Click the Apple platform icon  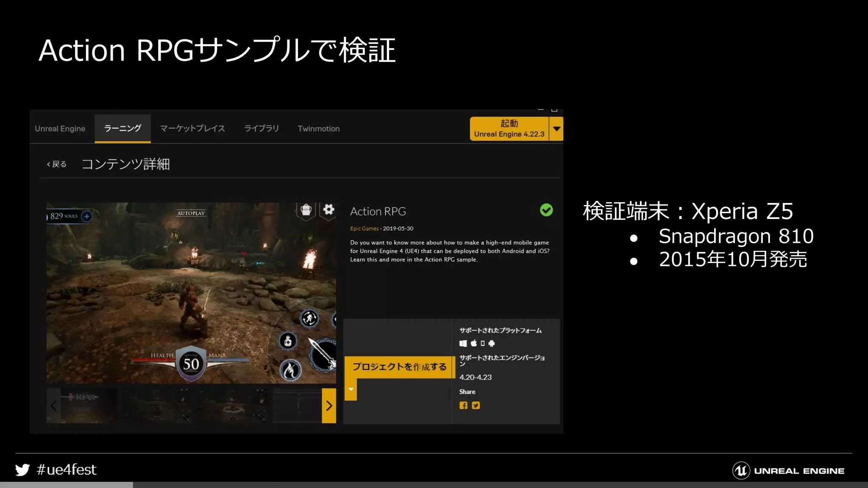[474, 344]
